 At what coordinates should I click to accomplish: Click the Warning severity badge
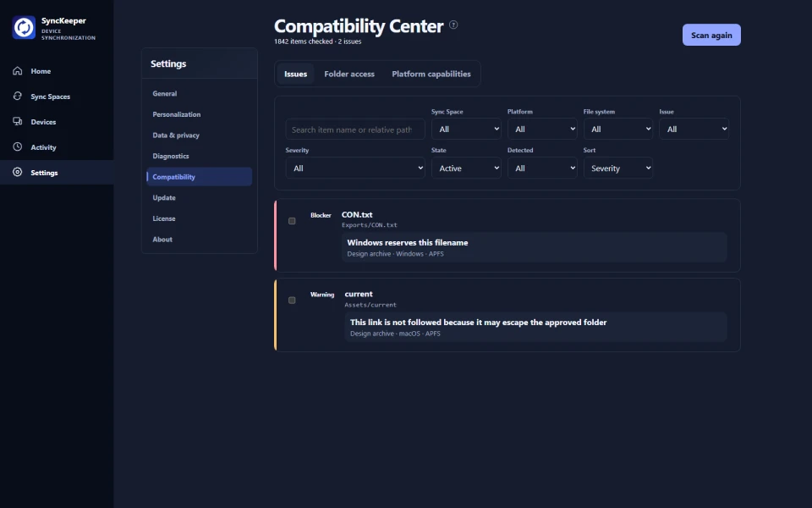point(322,295)
